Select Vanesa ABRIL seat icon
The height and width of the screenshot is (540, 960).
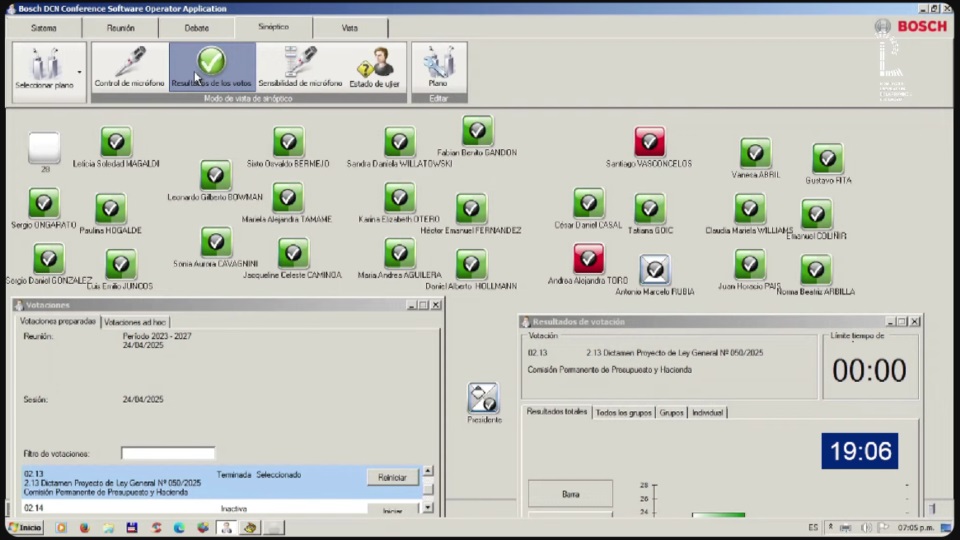[x=756, y=153]
